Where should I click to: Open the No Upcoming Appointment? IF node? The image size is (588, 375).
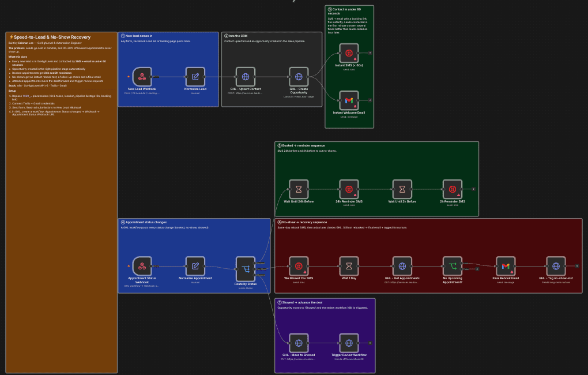coord(453,266)
